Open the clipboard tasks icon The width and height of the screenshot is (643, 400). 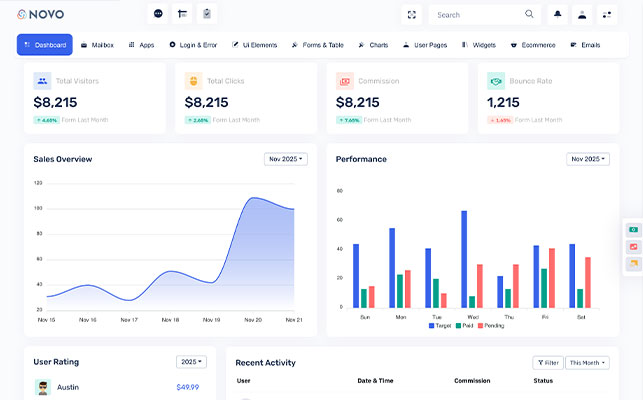pos(206,14)
